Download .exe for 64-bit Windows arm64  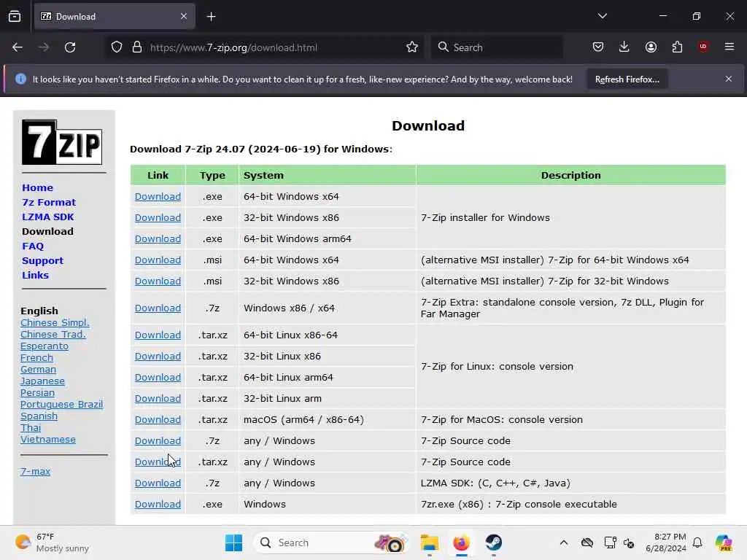(158, 239)
